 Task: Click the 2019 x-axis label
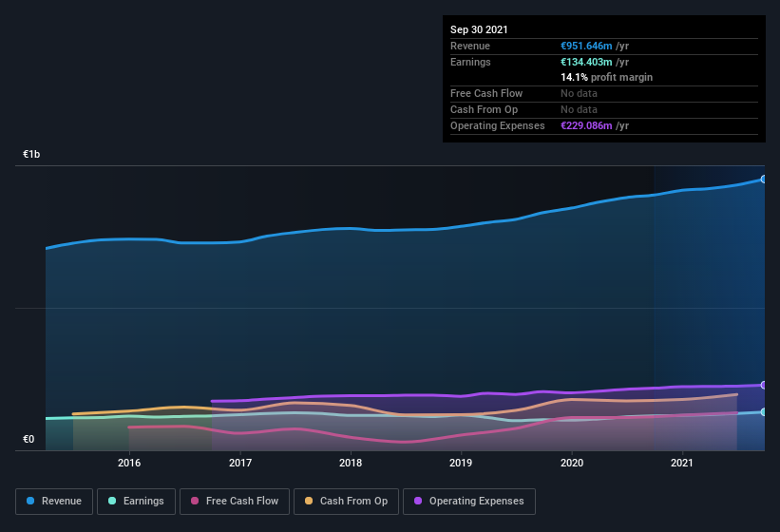tap(461, 463)
